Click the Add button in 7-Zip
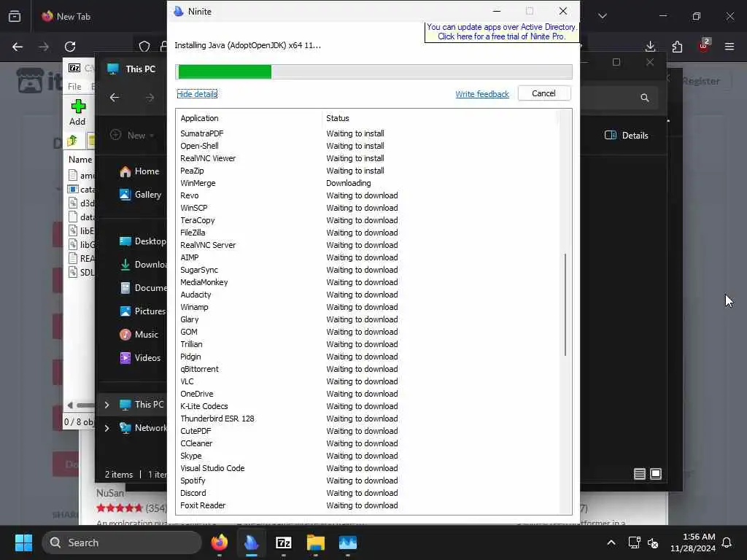 pyautogui.click(x=77, y=112)
